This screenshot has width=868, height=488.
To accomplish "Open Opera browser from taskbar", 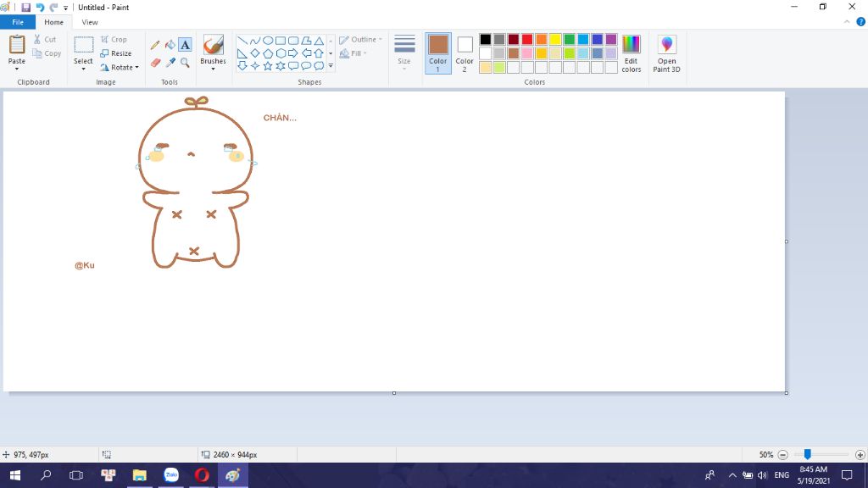I will tap(202, 475).
